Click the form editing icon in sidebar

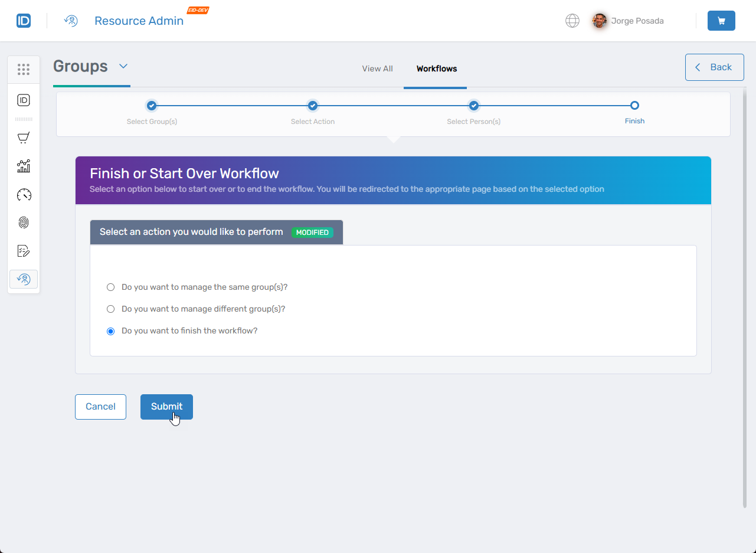(24, 250)
